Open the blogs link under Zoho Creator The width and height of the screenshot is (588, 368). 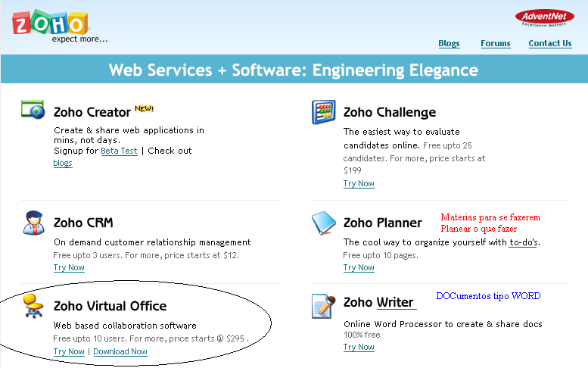(63, 164)
